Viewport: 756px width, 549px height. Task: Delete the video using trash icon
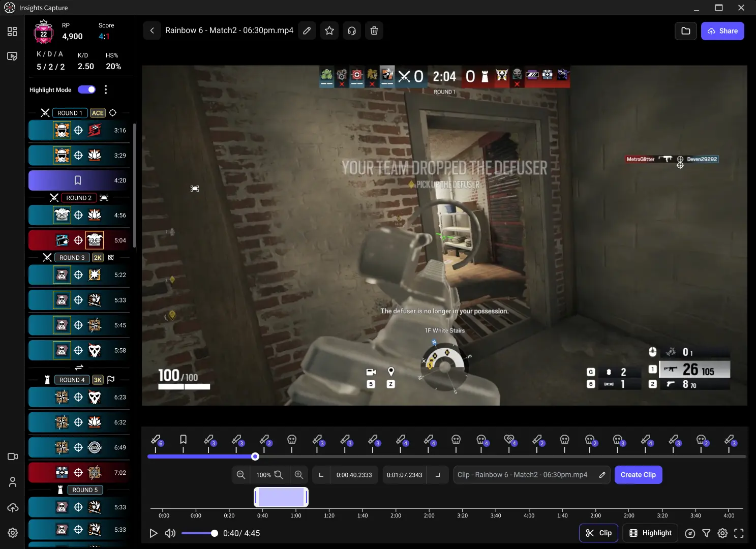(374, 30)
